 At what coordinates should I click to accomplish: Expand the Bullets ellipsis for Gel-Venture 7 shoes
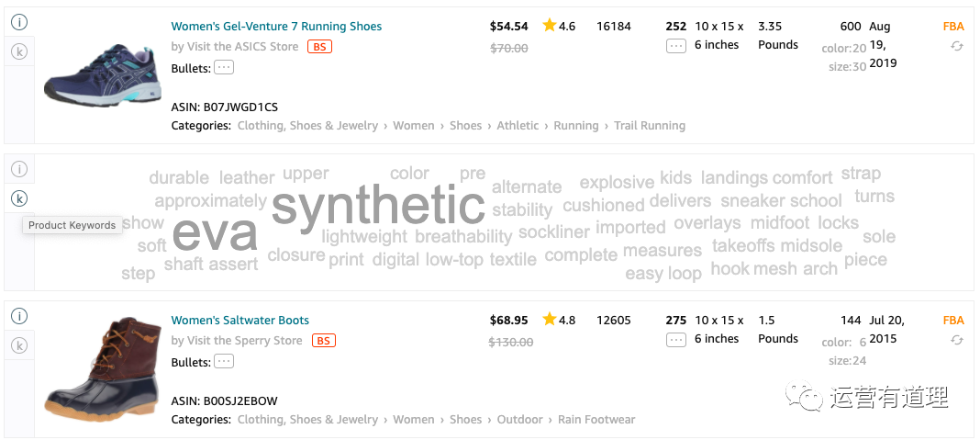click(x=224, y=68)
